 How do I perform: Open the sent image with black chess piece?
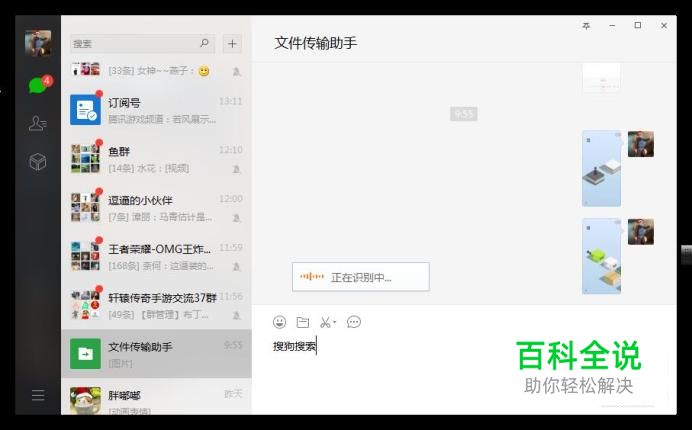(x=602, y=168)
